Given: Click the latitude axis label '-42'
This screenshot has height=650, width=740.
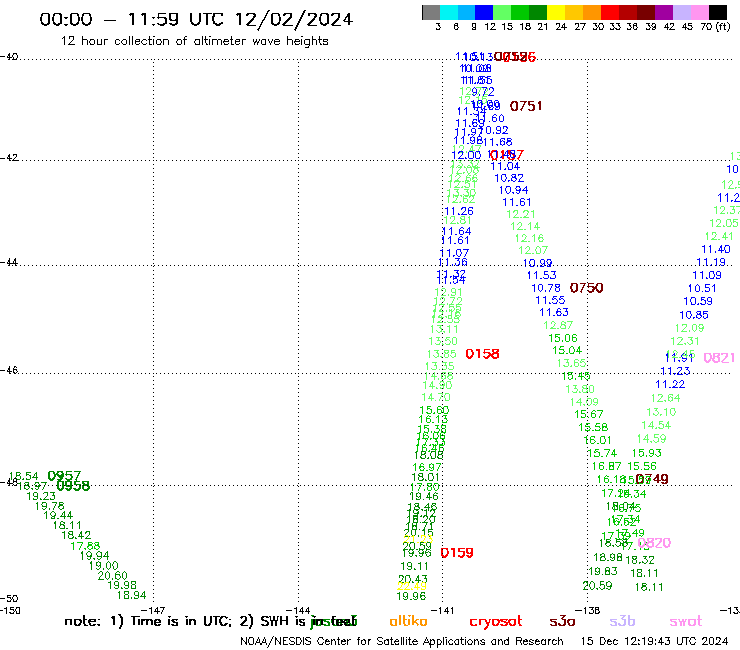Looking at the screenshot, I should point(9,158).
